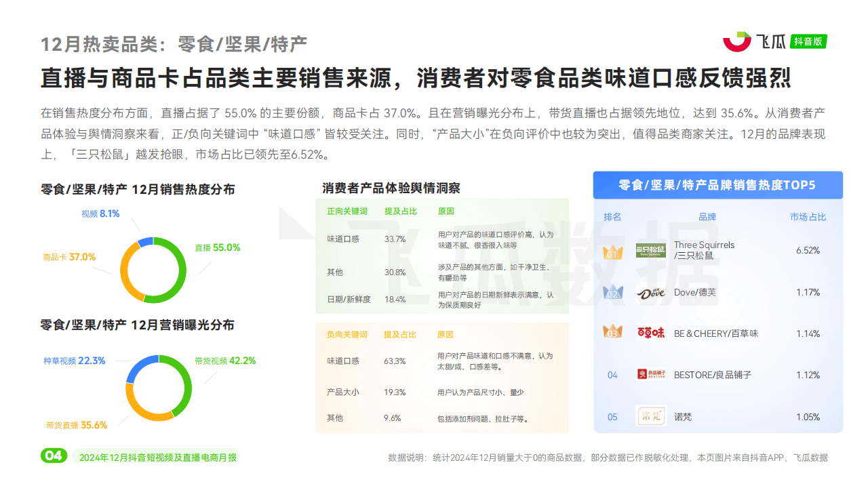Image resolution: width=868 pixels, height=488 pixels.
Task: Click the 零食/坚果/特产品牌销售热度TOP5 header
Action: 717,185
